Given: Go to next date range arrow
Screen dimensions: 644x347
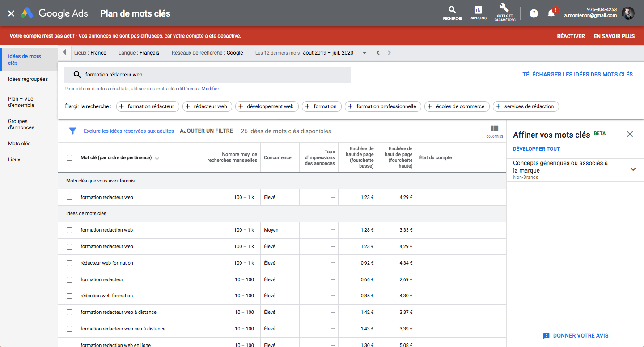Looking at the screenshot, I should tap(389, 53).
